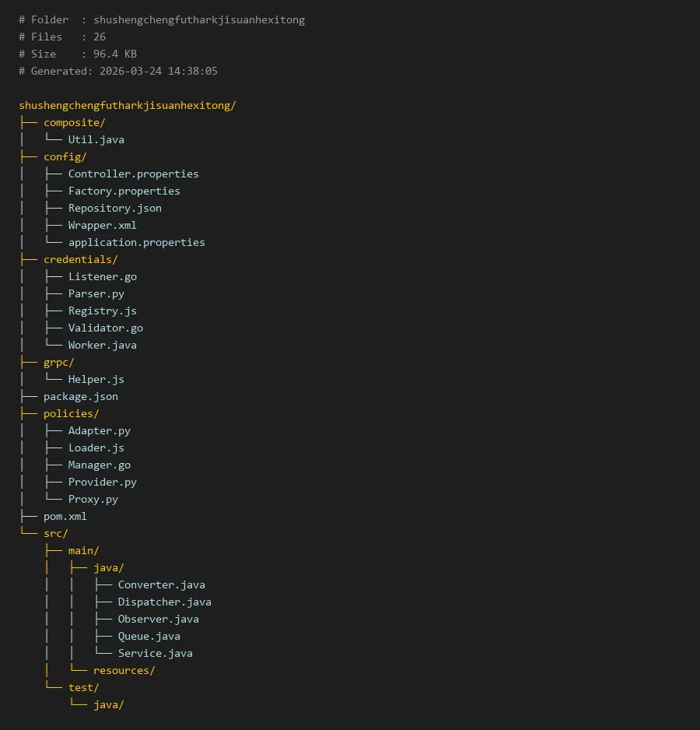Image resolution: width=700 pixels, height=730 pixels.
Task: Select Util.java in the composite folder
Action: point(96,139)
